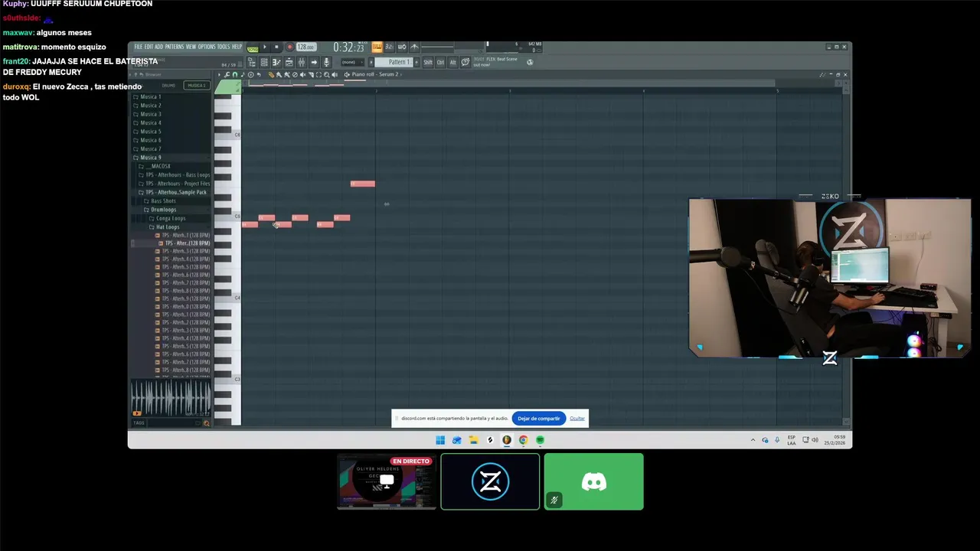Select the green Discord participant tile
Viewport: 980px width, 551px height.
(594, 481)
